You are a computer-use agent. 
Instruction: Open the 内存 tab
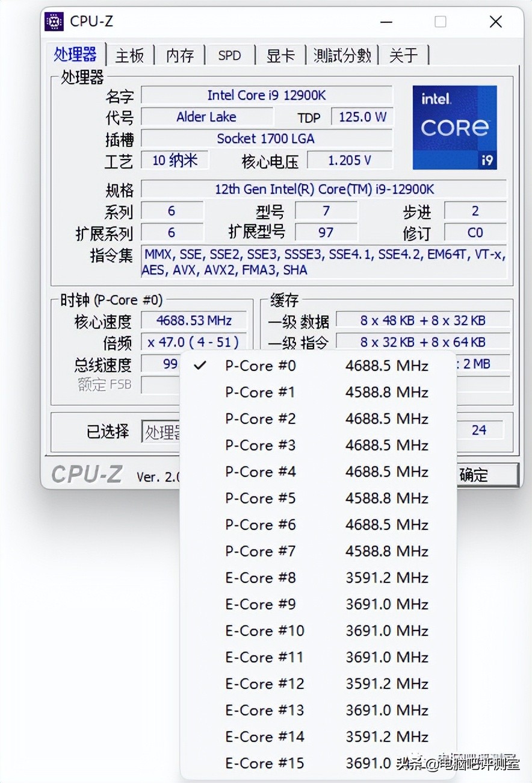pos(179,55)
